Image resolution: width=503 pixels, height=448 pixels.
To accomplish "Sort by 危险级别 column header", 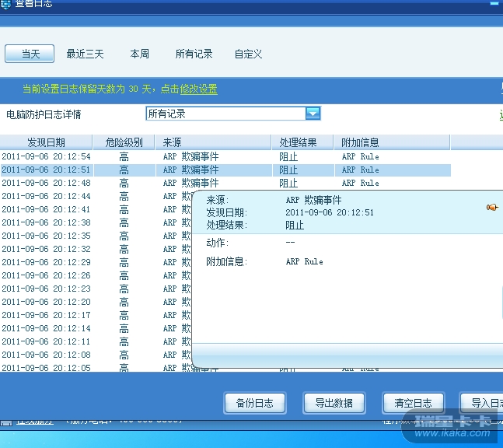I will tap(124, 142).
